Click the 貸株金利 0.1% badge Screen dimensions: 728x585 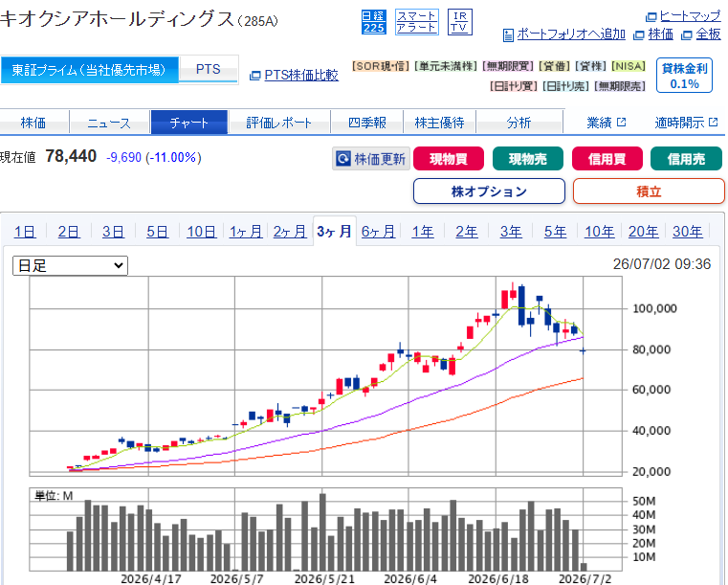(x=684, y=76)
